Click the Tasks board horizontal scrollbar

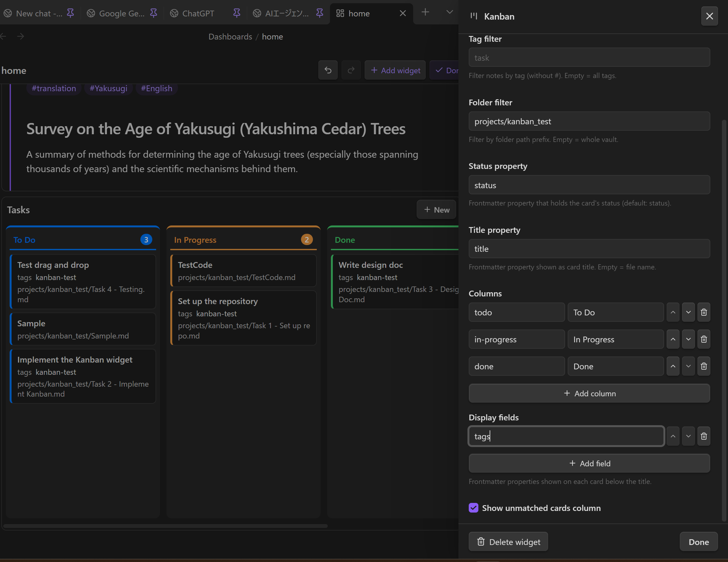165,526
